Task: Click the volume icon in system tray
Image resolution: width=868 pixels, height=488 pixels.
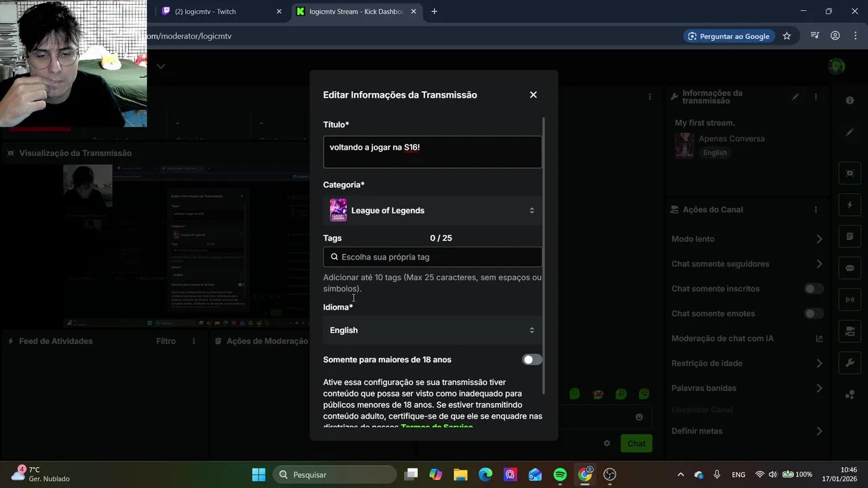Action: pos(772,474)
